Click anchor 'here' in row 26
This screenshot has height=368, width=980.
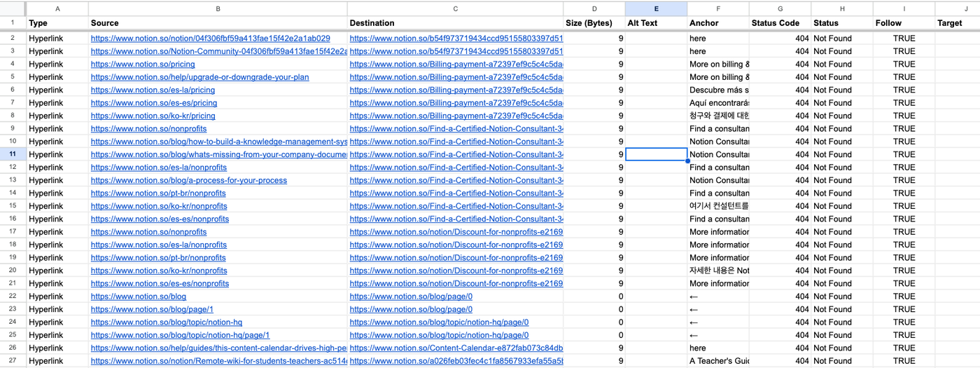(x=698, y=348)
